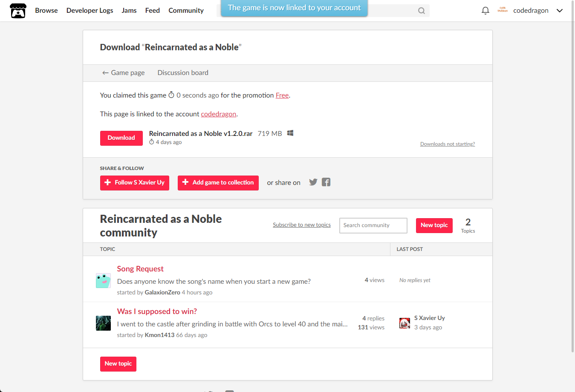This screenshot has height=392, width=575.
Task: Focus the Search community field
Action: 373,225
